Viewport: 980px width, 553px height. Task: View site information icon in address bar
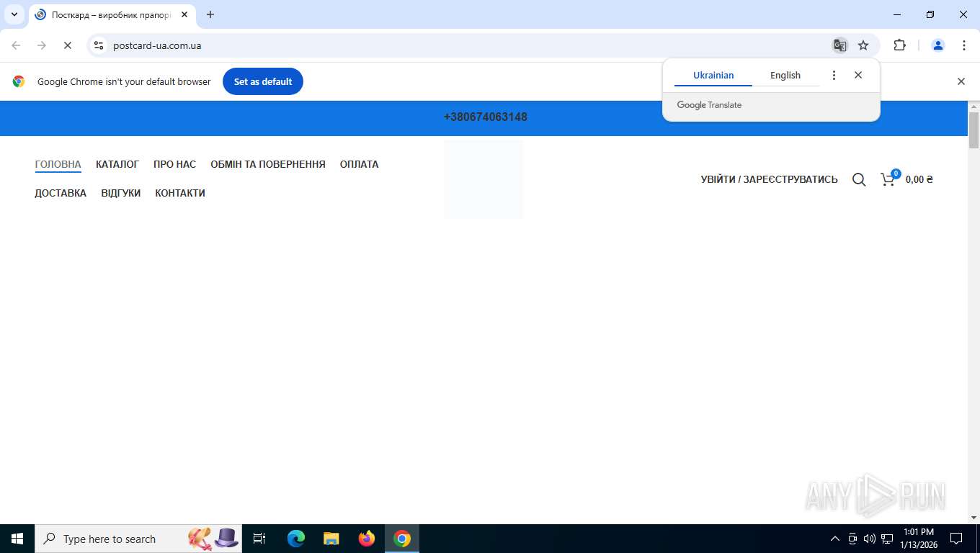(x=99, y=45)
